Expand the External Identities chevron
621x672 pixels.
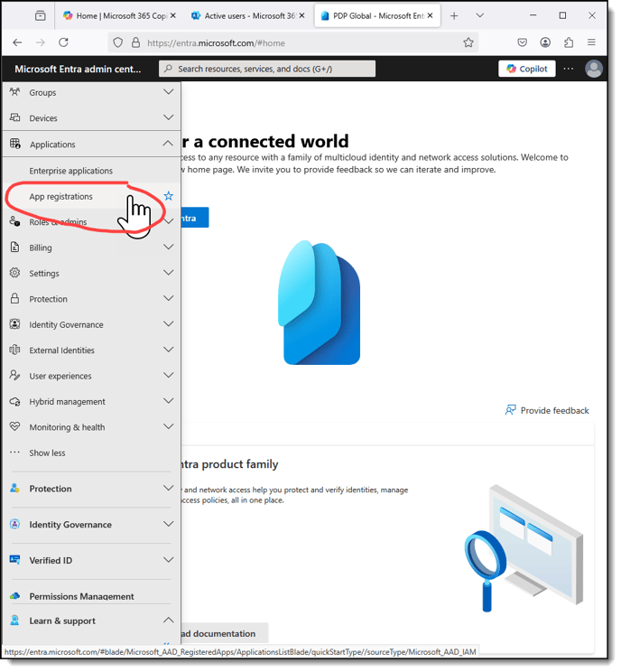(x=169, y=350)
